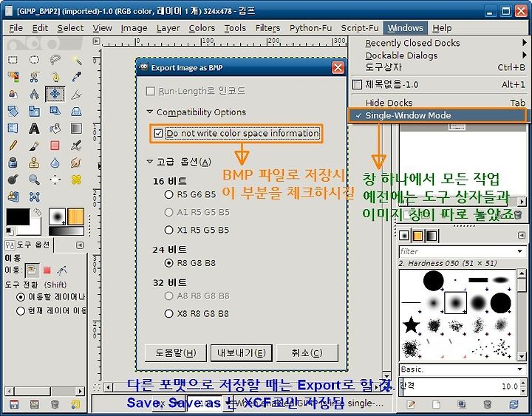Collapse the 고급 옵션(A) section

[x=149, y=162]
